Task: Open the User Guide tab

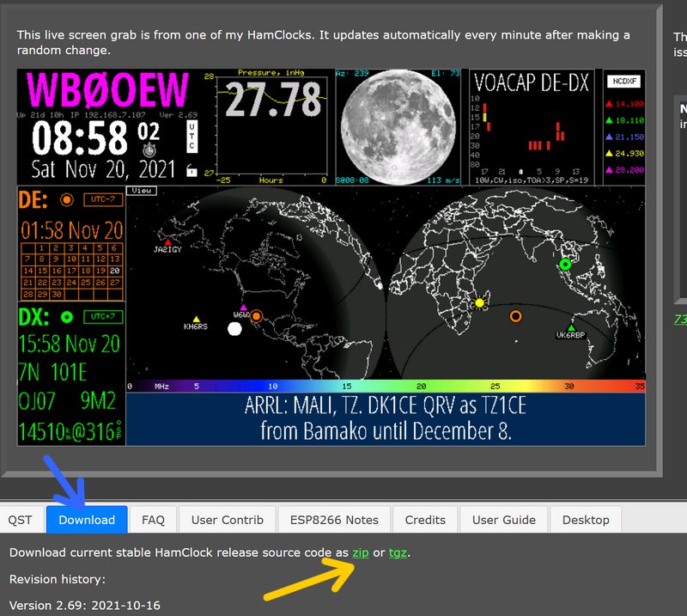Action: tap(504, 520)
